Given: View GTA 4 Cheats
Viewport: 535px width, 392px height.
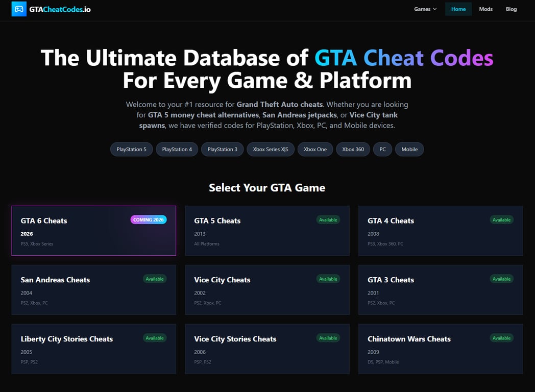Looking at the screenshot, I should coord(441,231).
